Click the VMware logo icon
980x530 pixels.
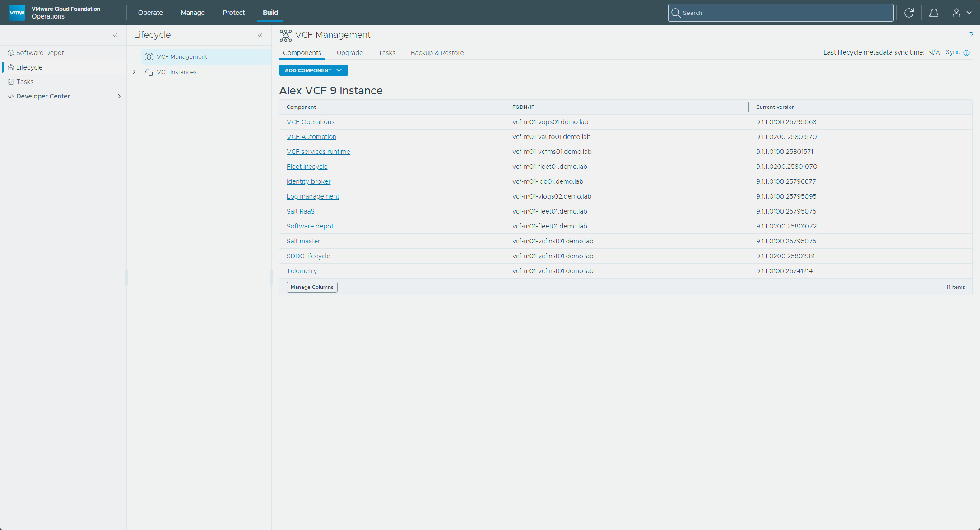(17, 13)
